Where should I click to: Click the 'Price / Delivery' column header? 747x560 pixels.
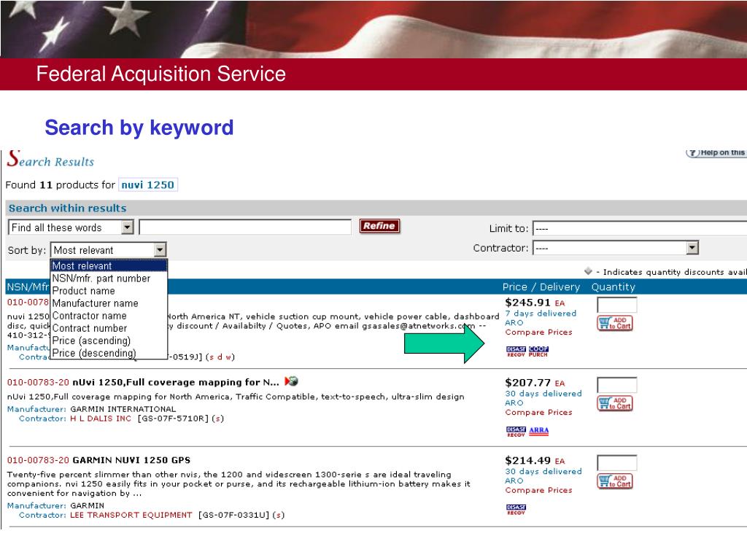point(541,287)
